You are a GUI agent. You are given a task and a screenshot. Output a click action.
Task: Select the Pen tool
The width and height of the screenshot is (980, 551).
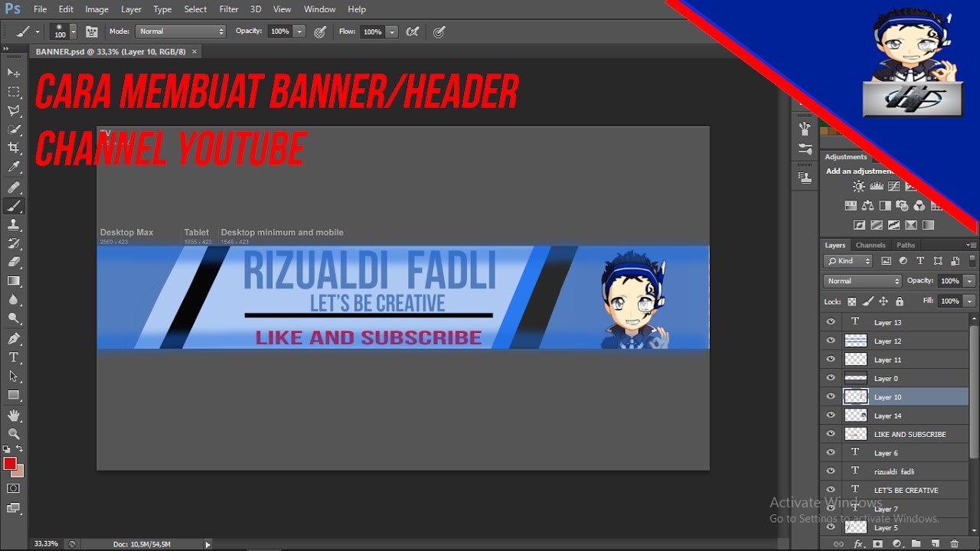14,338
